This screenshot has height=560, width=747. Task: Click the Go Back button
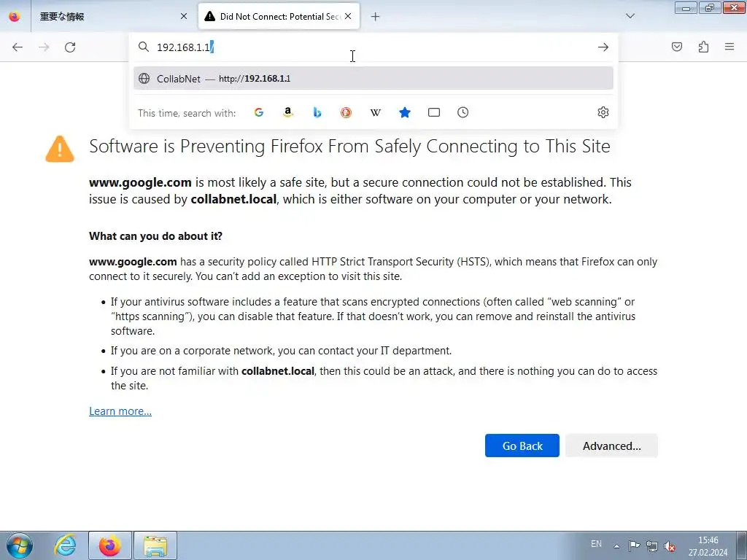click(x=522, y=446)
